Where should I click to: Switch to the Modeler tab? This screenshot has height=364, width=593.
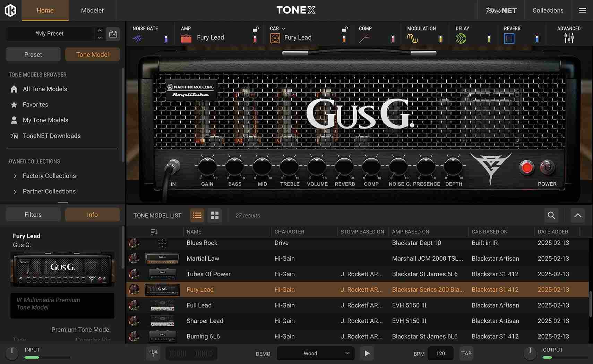click(x=92, y=10)
